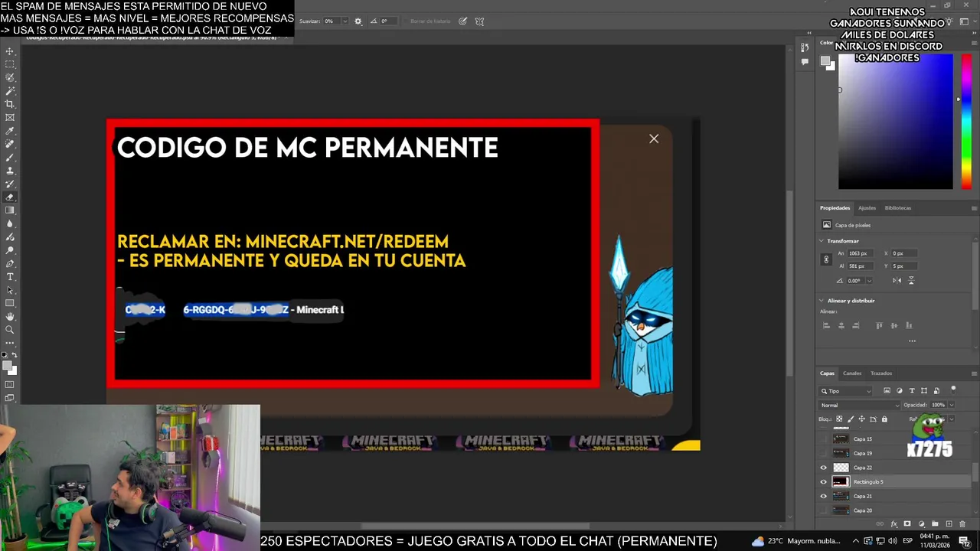Open the rotation angle dropdown
Viewport: 980px width, 551px height.
pos(870,281)
